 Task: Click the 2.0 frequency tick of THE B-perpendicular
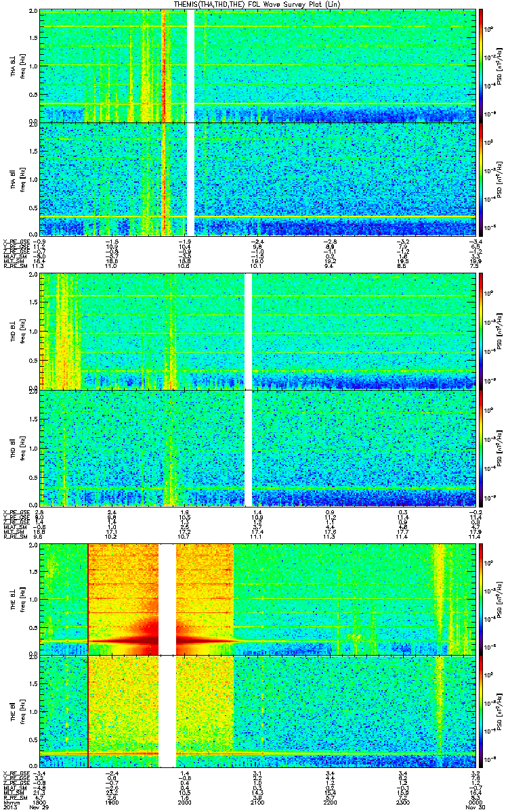coord(33,545)
